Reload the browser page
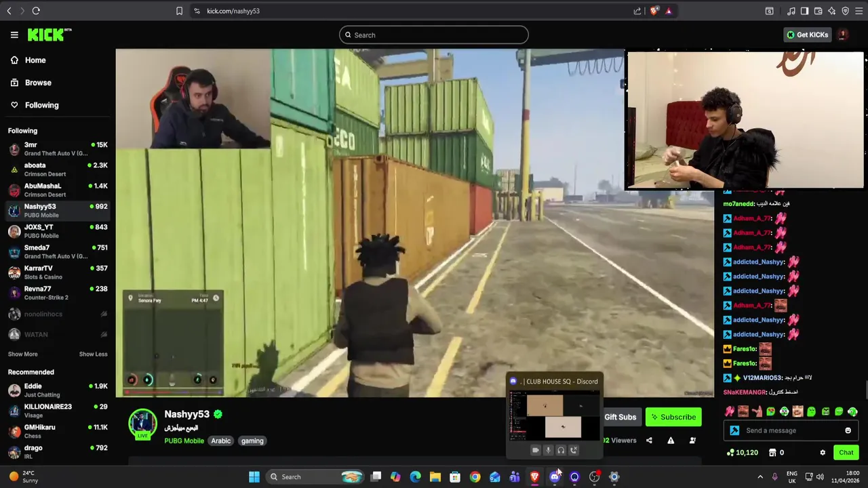868x488 pixels. click(36, 11)
